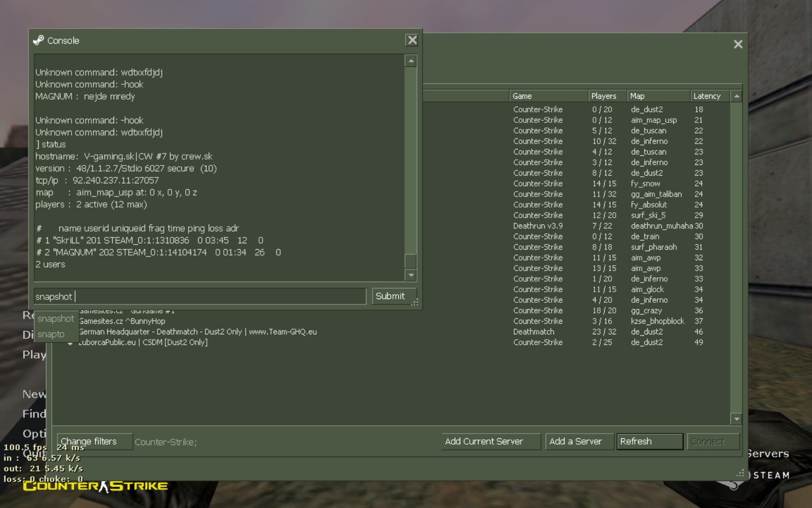Click the '2 users' console line
The width and height of the screenshot is (812, 508).
click(50, 265)
